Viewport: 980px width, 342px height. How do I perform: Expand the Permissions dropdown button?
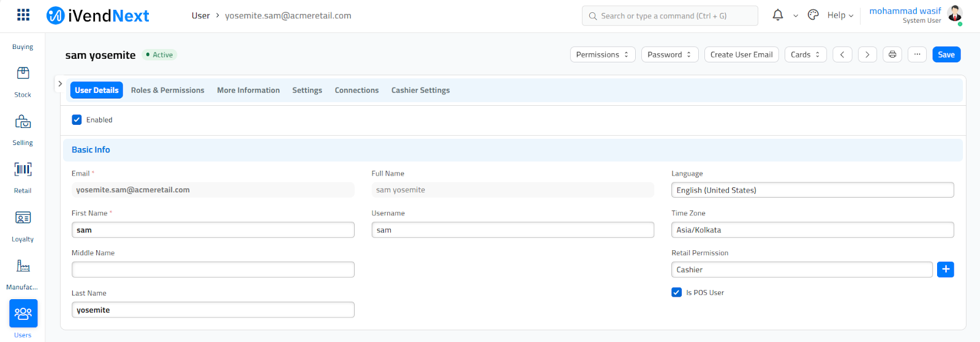[602, 54]
